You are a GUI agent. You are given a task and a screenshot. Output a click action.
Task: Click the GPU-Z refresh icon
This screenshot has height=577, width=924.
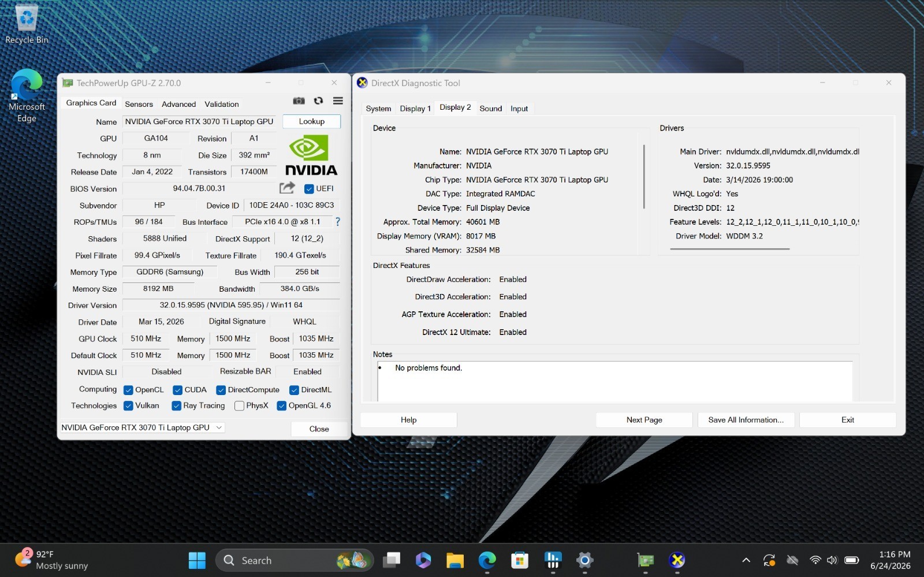point(318,101)
